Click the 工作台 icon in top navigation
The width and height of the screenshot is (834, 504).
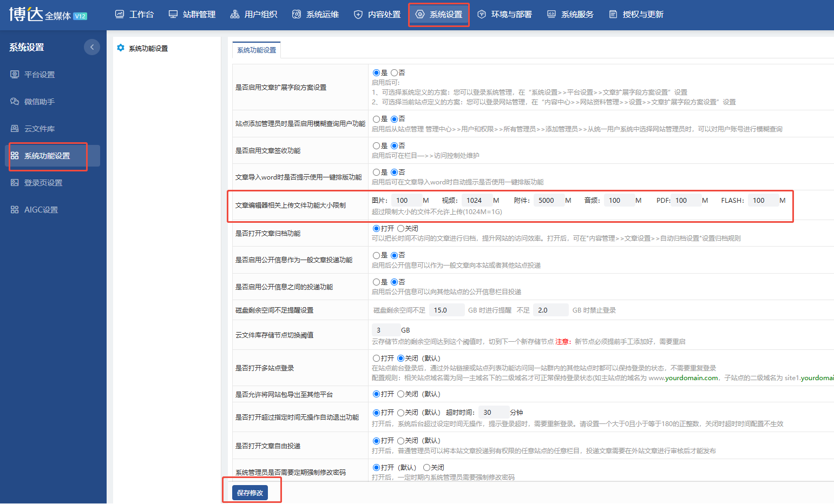tap(120, 14)
